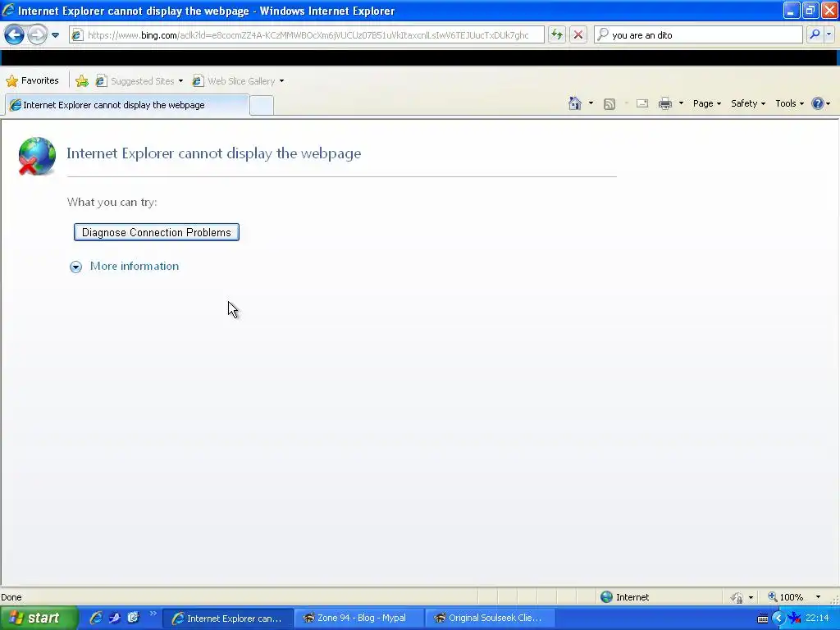Click the Done status bar text
Screen dimensions: 840x630
(11, 597)
